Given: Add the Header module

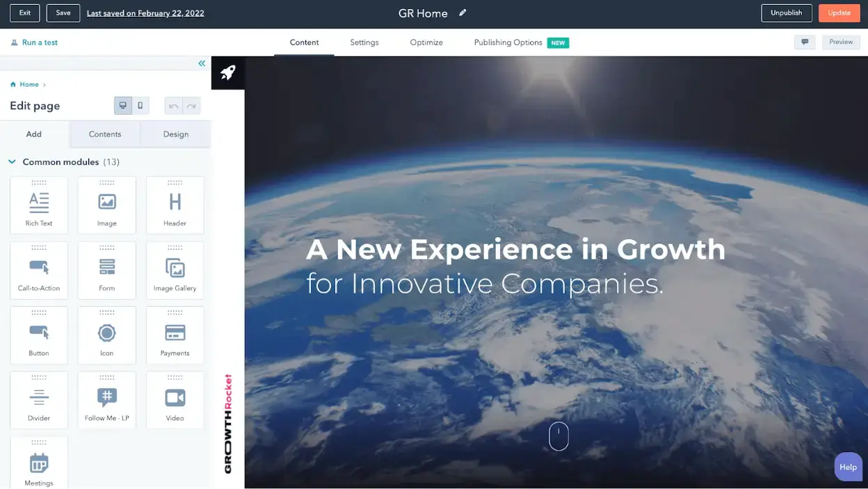Looking at the screenshot, I should (x=175, y=205).
